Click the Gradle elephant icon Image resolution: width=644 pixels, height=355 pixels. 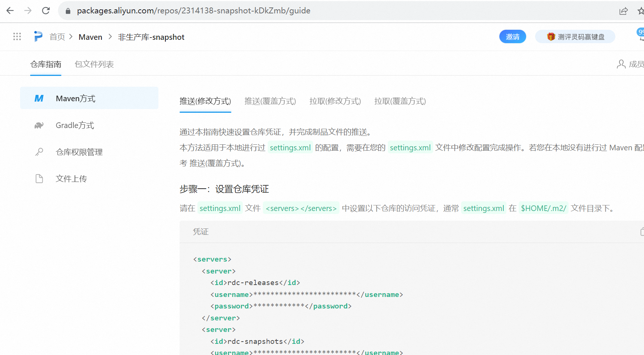pos(39,125)
